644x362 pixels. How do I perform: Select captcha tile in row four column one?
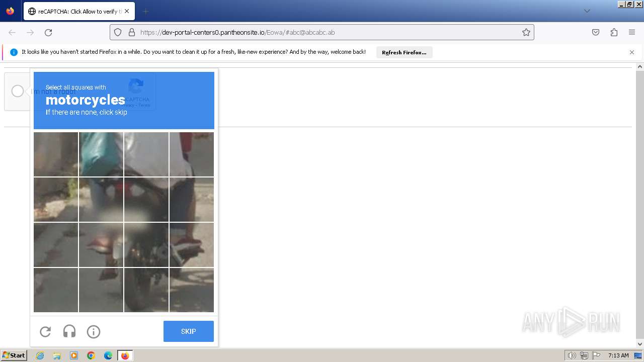pyautogui.click(x=56, y=290)
